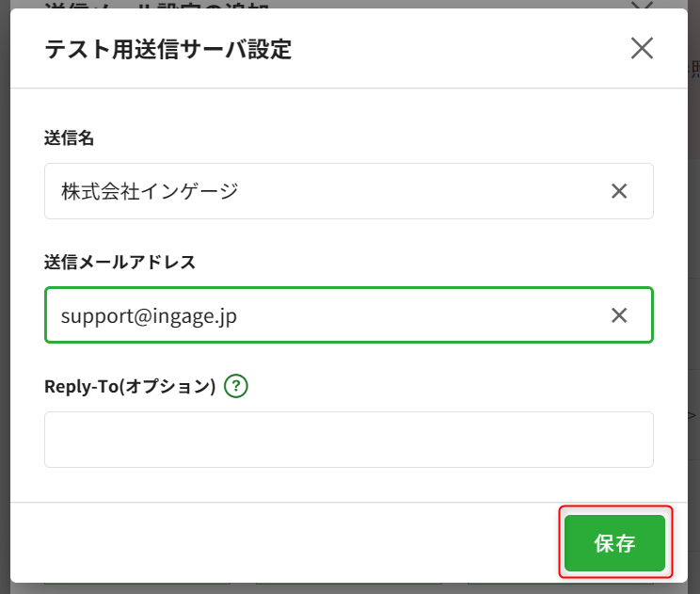The height and width of the screenshot is (594, 700).
Task: Click the empty Reply-To input field
Action: point(348,440)
